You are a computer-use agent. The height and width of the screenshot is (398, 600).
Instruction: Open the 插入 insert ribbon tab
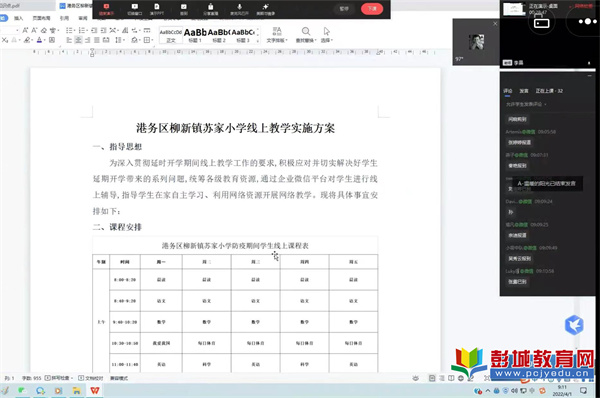tap(18, 18)
